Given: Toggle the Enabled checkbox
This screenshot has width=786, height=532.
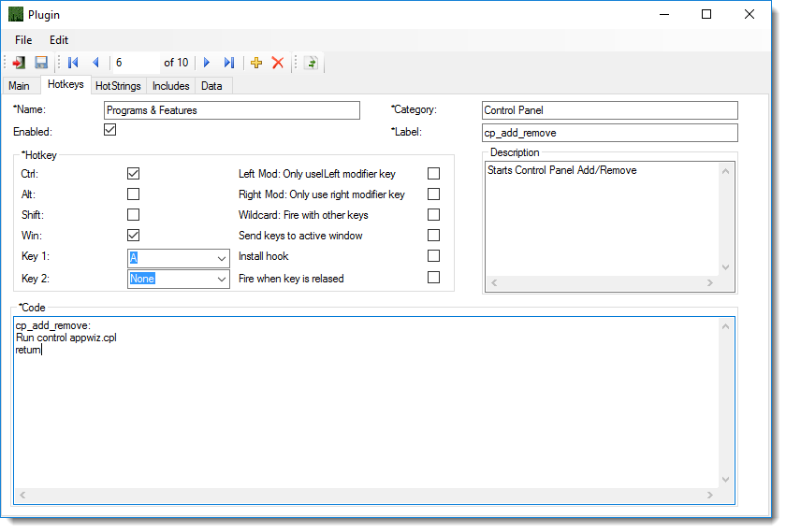Looking at the screenshot, I should coord(109,130).
